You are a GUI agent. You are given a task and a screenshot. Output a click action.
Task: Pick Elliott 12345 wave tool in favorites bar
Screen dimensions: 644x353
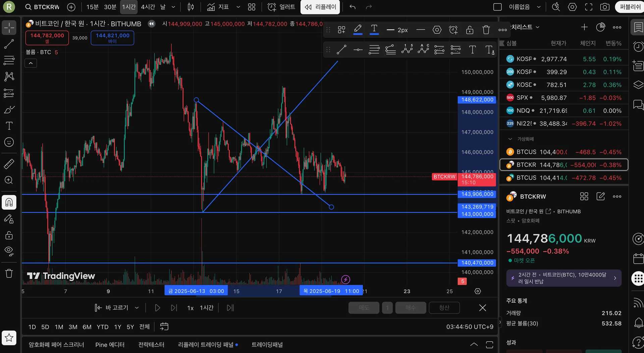[x=407, y=50]
